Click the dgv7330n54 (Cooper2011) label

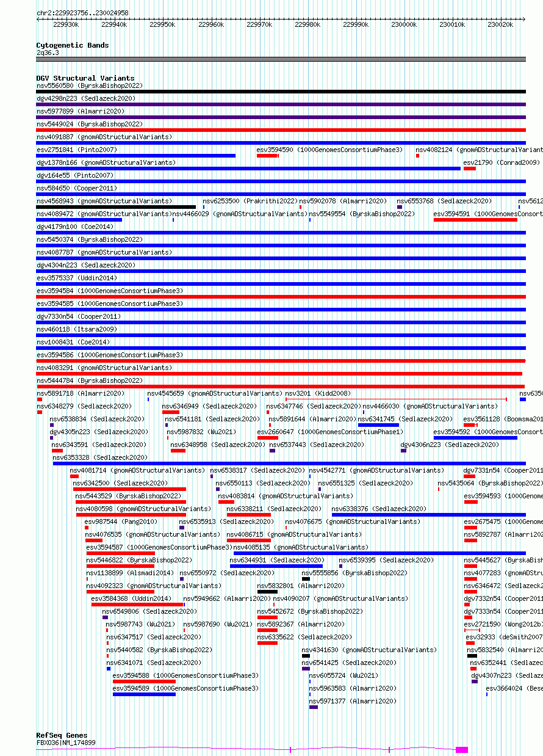tap(79, 316)
